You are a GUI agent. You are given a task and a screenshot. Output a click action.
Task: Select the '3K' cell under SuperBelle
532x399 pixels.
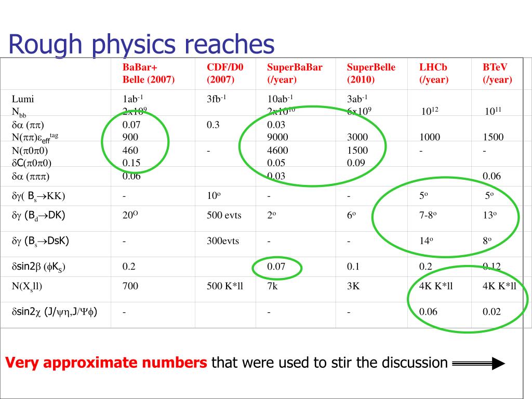tap(353, 286)
